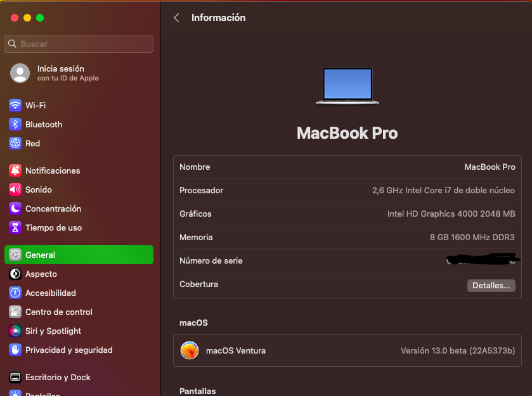
Task: Click the large MacBook Pro heading
Action: pyautogui.click(x=347, y=133)
